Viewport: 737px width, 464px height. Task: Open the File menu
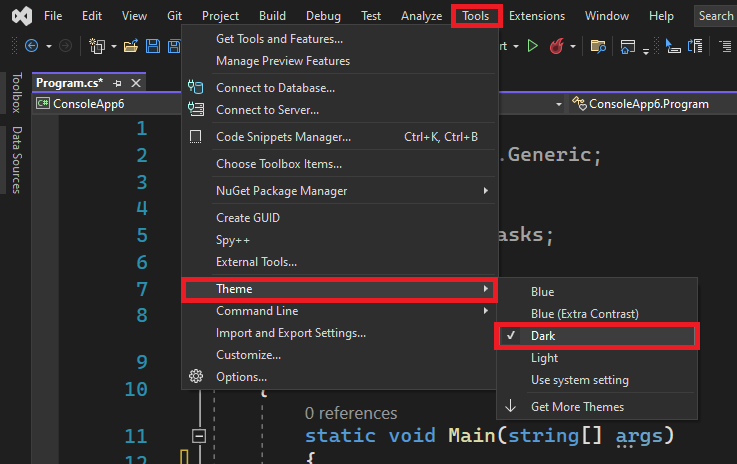53,16
